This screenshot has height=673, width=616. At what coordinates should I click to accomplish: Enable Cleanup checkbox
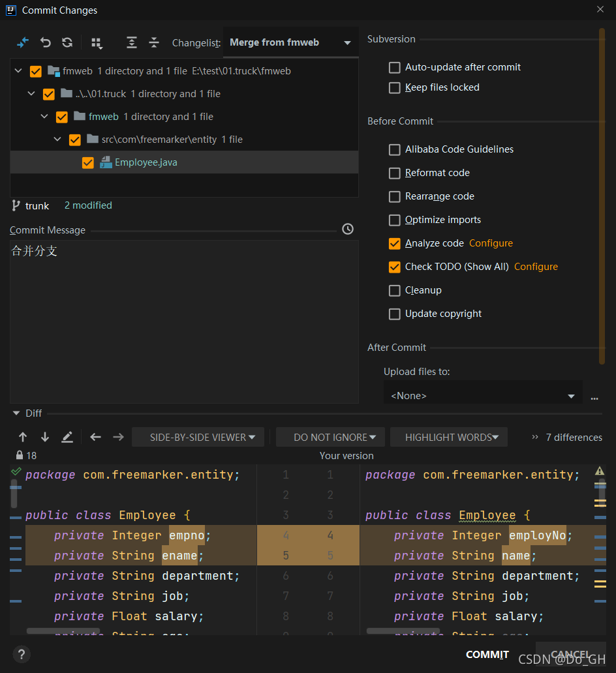click(x=394, y=291)
